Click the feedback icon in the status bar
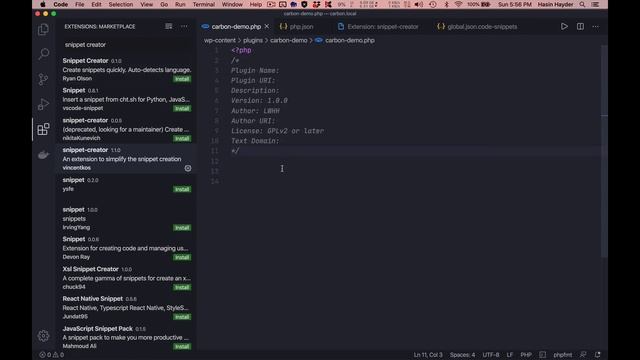 point(583,355)
